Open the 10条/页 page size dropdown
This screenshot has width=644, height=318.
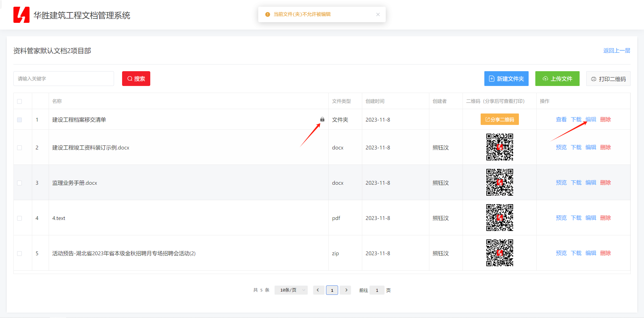point(291,290)
